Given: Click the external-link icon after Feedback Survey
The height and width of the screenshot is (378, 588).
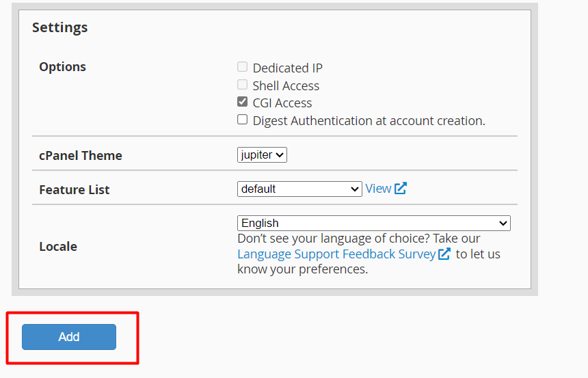Looking at the screenshot, I should pyautogui.click(x=444, y=254).
